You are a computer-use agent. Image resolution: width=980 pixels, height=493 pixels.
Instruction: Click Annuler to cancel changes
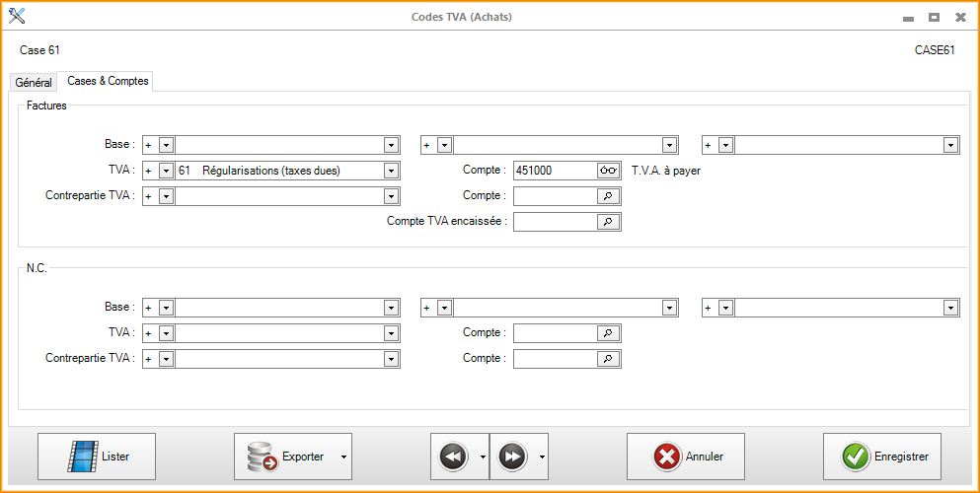(685, 457)
